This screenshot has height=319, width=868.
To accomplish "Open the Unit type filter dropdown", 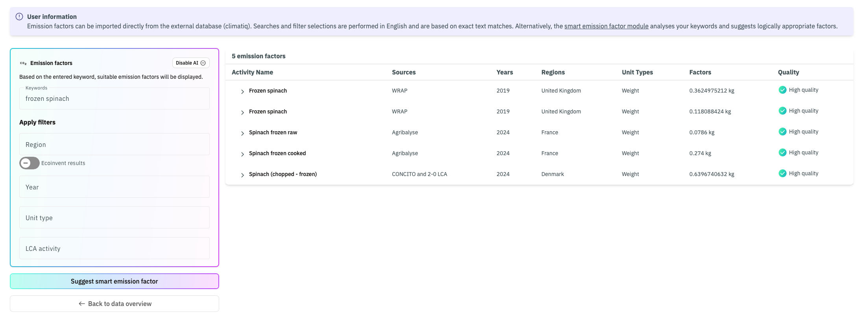I will point(114,218).
